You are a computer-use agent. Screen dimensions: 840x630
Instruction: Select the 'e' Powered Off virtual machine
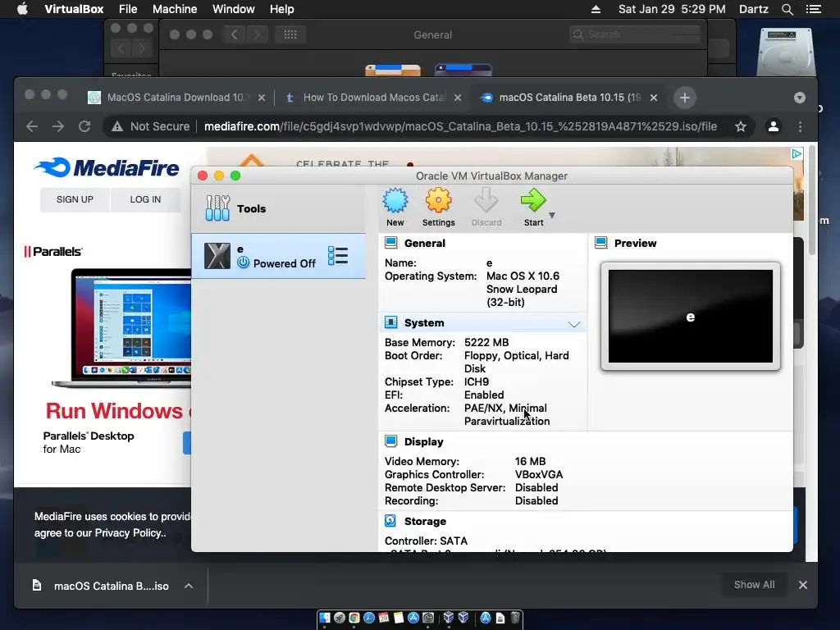(x=279, y=256)
